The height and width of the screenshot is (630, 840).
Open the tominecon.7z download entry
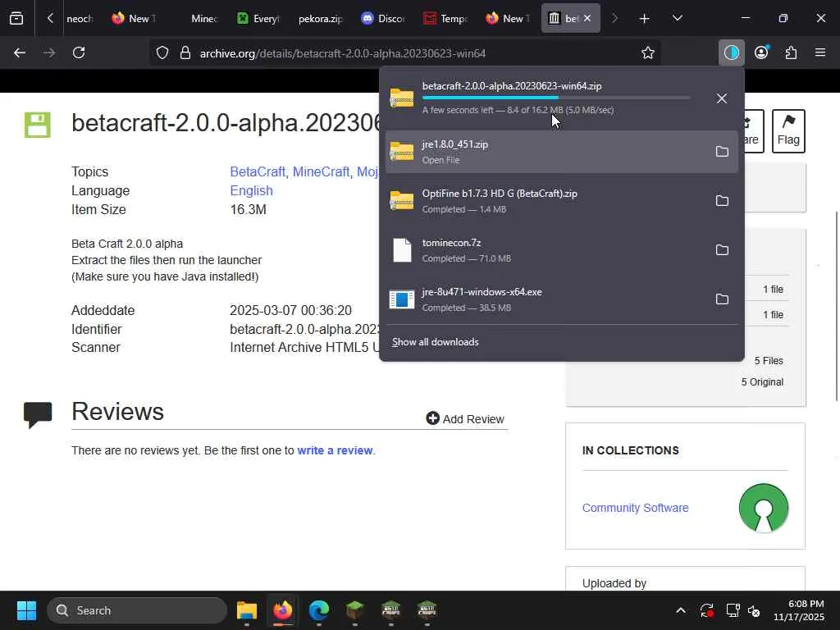(545, 250)
